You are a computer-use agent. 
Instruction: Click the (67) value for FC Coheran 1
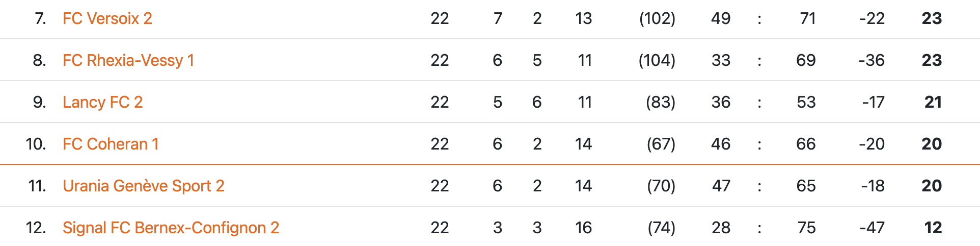661,144
